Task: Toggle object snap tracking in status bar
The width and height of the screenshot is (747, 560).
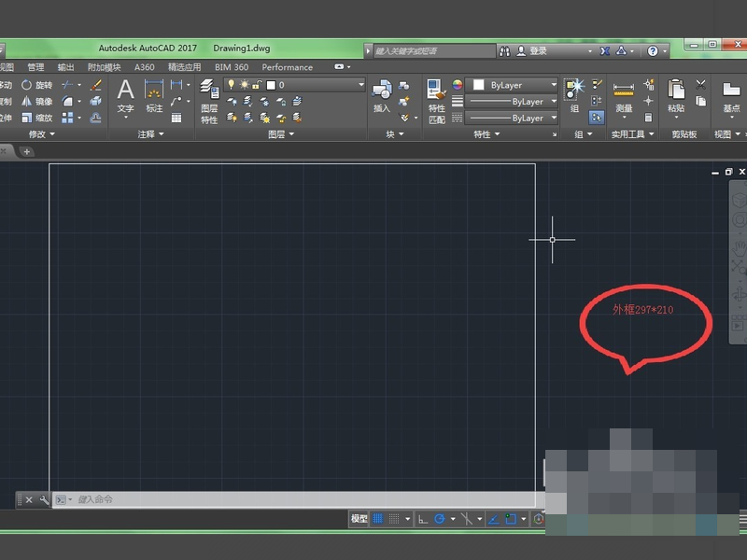Action: (x=494, y=519)
